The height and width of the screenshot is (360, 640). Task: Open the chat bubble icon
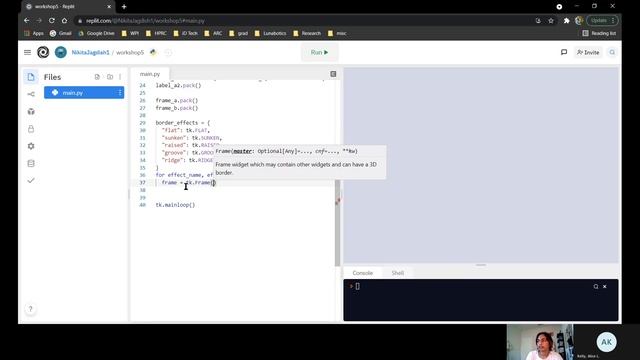tap(564, 52)
